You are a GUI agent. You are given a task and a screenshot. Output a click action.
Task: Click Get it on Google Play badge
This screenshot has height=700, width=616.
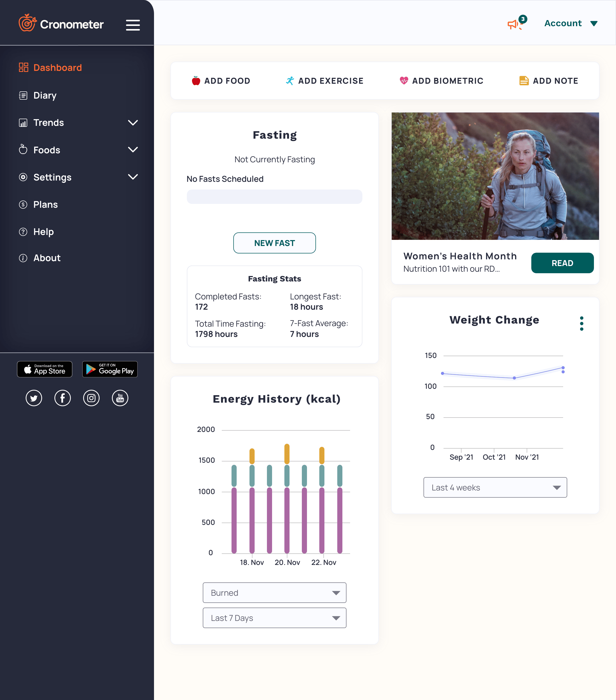point(110,369)
